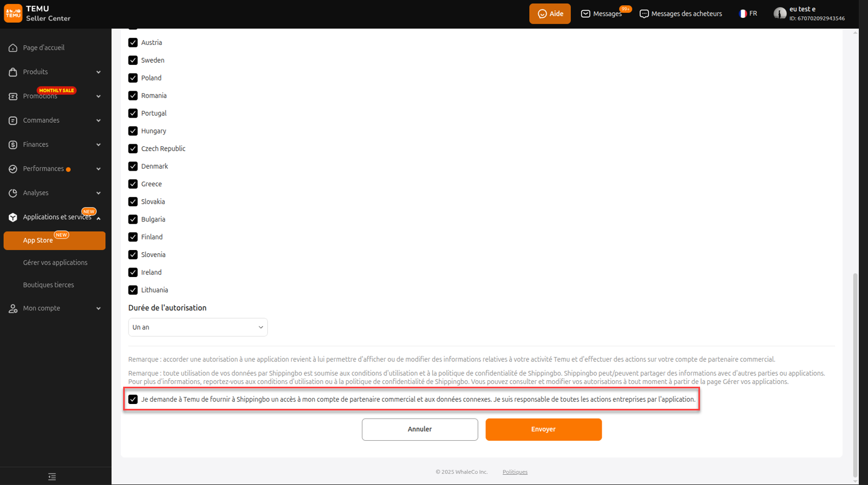Click the Aide headset button
The image size is (868, 485).
[x=550, y=14]
